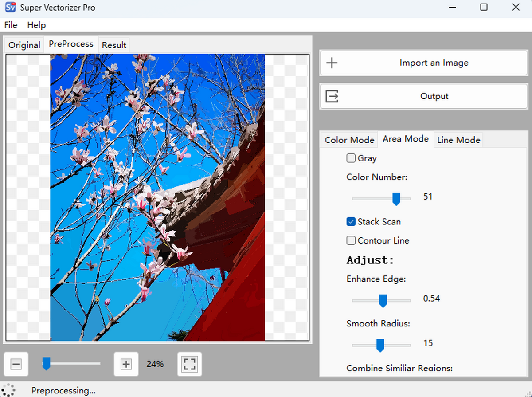Image resolution: width=532 pixels, height=397 pixels.
Task: Click the Enhance Edge slider handle
Action: tap(383, 300)
